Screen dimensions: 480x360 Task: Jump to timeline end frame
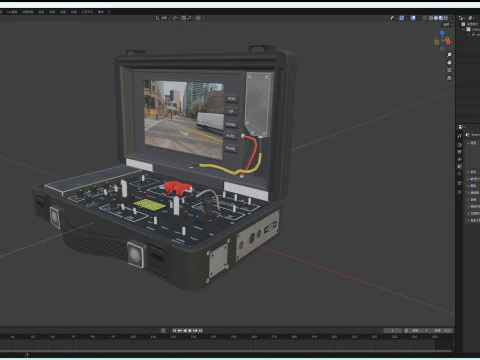(200, 331)
